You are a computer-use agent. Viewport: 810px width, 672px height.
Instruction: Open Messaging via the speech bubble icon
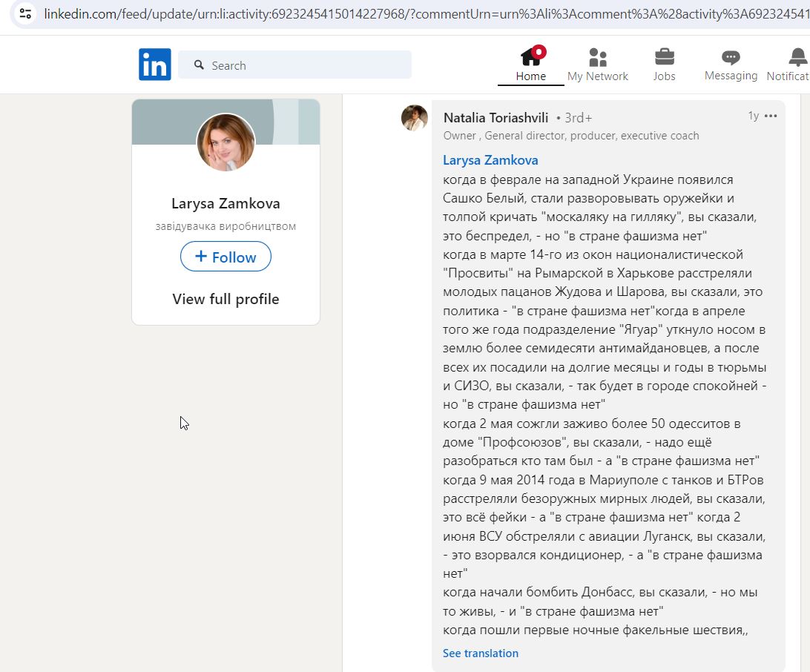coord(729,58)
